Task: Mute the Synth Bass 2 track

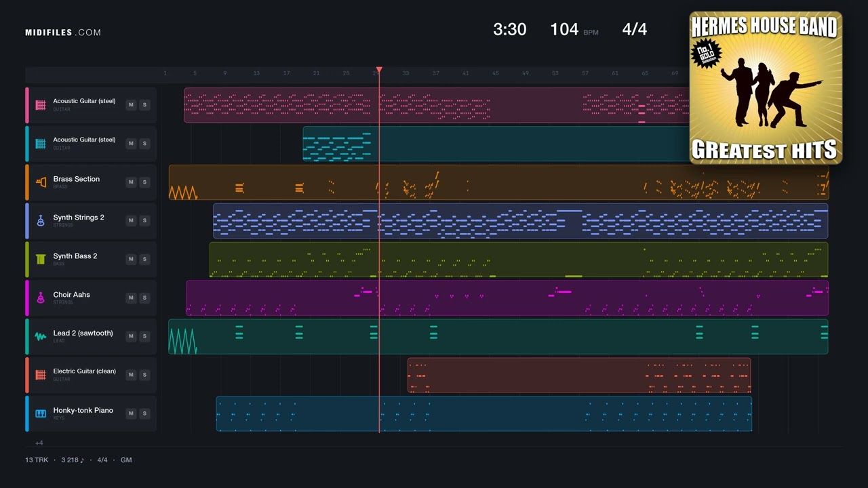Action: [132, 260]
